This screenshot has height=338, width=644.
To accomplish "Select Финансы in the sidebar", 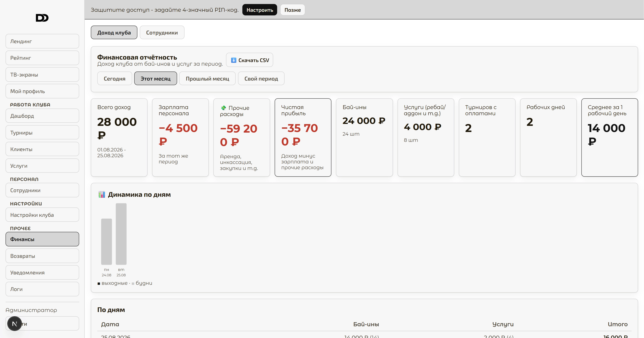I will 42,239.
